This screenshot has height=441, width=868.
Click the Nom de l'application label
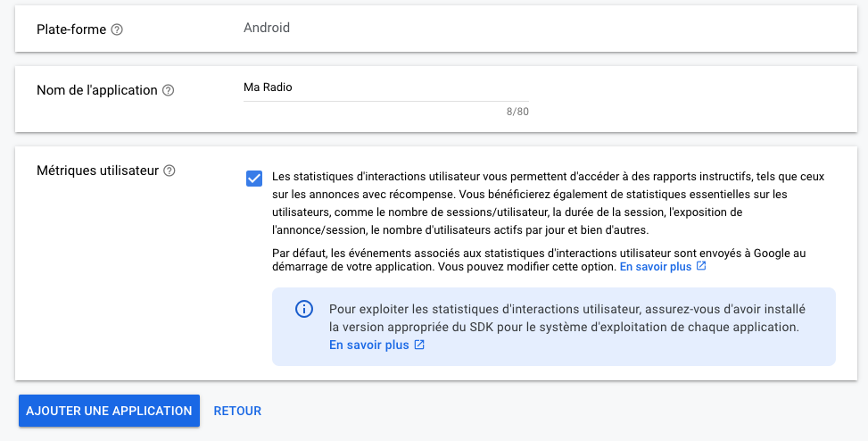click(97, 90)
